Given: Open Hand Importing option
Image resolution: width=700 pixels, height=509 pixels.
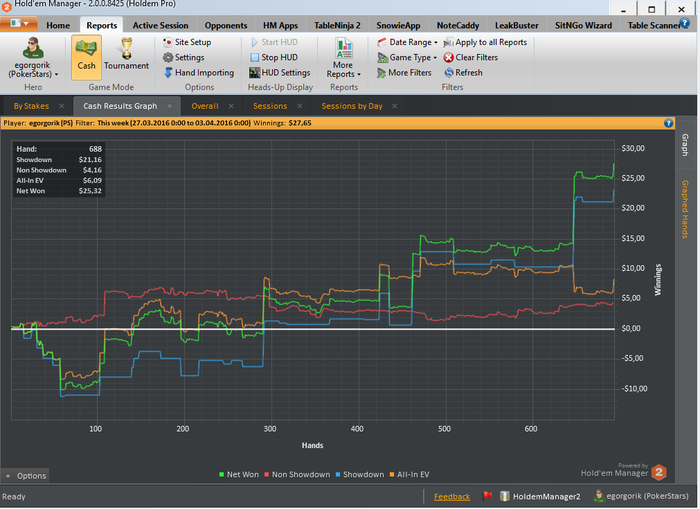Looking at the screenshot, I should pos(199,72).
